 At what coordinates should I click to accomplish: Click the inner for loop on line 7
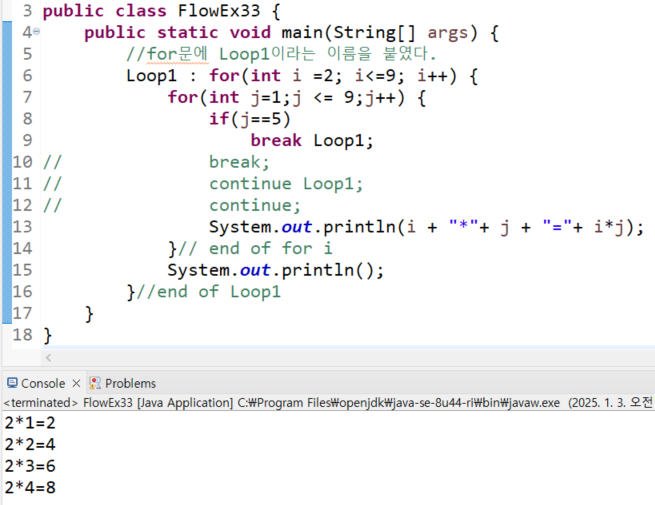297,97
